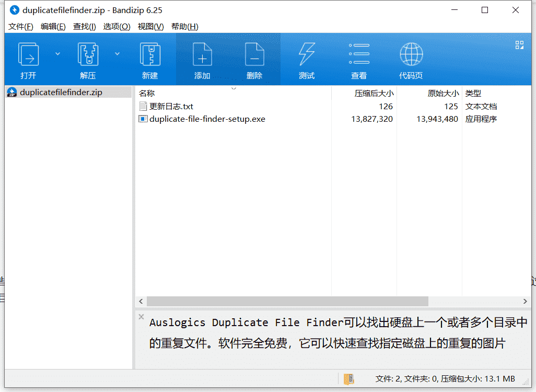Open the 查找(I) menu
536x392 pixels.
point(85,27)
